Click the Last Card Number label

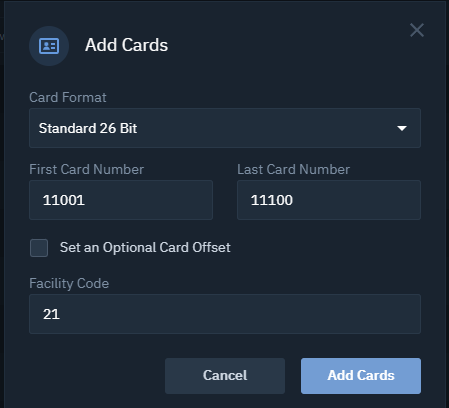[x=294, y=169]
